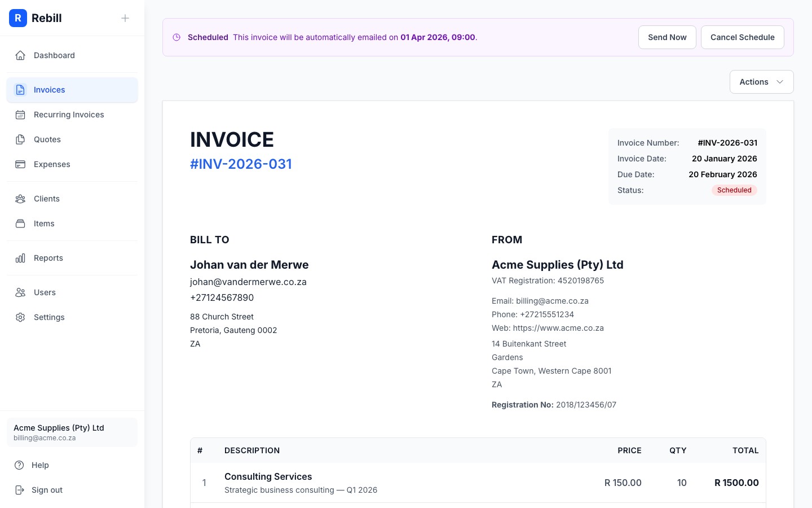
Task: Click the Reports bar chart icon
Action: [20, 258]
